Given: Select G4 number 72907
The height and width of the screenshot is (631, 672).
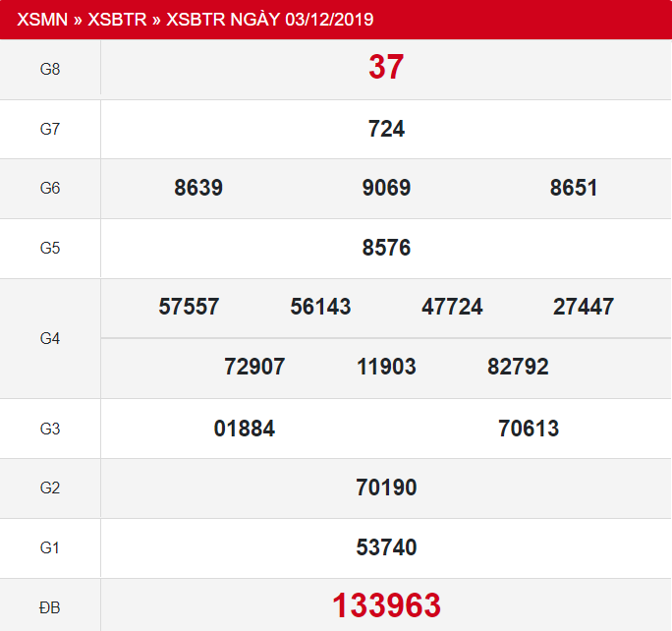Looking at the screenshot, I should pos(254,368).
